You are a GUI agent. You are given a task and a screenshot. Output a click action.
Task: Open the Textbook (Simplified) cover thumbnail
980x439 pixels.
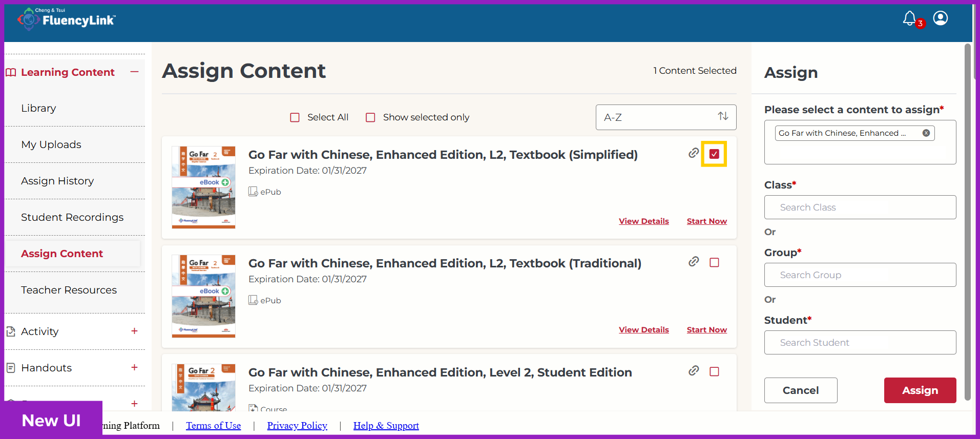pos(203,187)
